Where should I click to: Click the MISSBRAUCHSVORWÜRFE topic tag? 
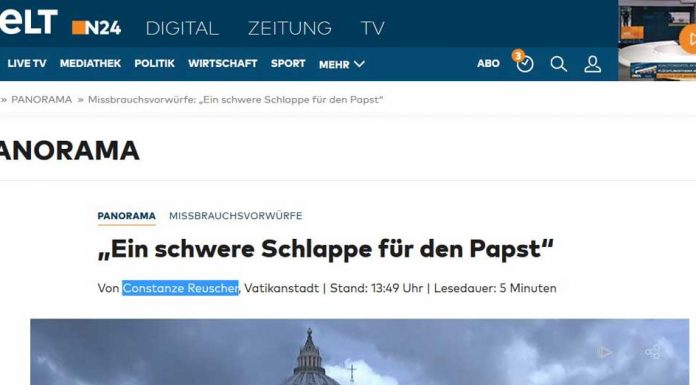[236, 216]
